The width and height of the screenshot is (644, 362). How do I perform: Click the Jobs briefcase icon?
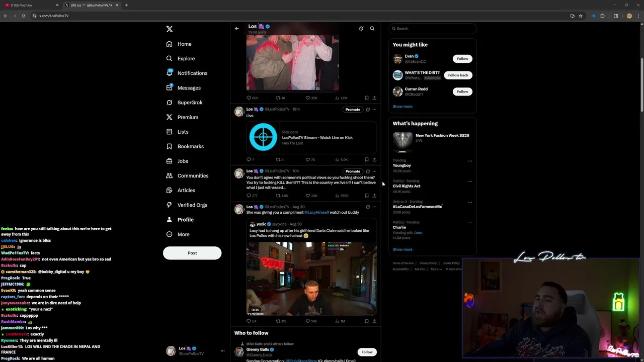[170, 161]
